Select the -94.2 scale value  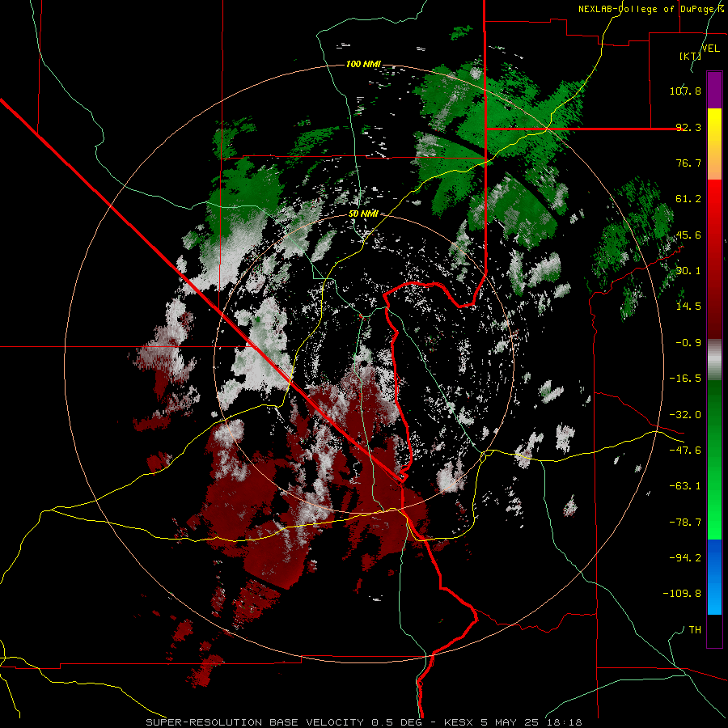(685, 557)
